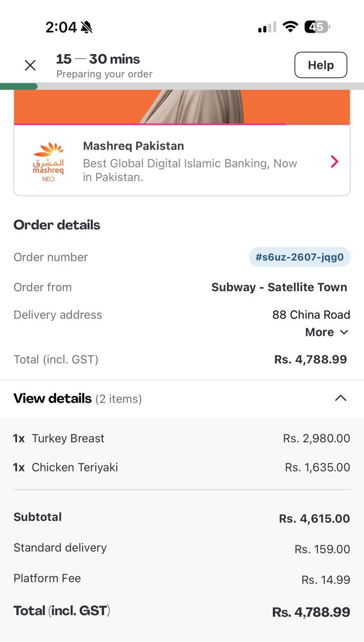Tap the Help button
Screen dimensions: 364x642
click(320, 65)
